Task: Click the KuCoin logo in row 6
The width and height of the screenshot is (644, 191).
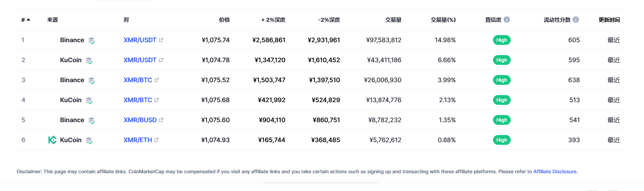Action: 52,140
